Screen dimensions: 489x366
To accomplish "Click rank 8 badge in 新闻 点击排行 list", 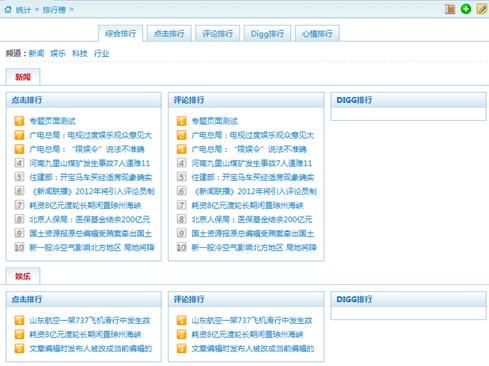I will [19, 219].
